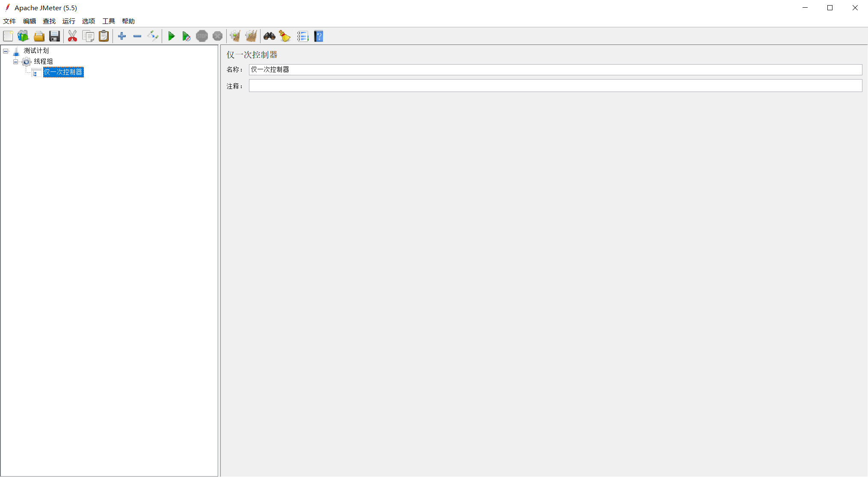Image resolution: width=868 pixels, height=477 pixels.
Task: Close the JMeter window
Action: [x=855, y=8]
